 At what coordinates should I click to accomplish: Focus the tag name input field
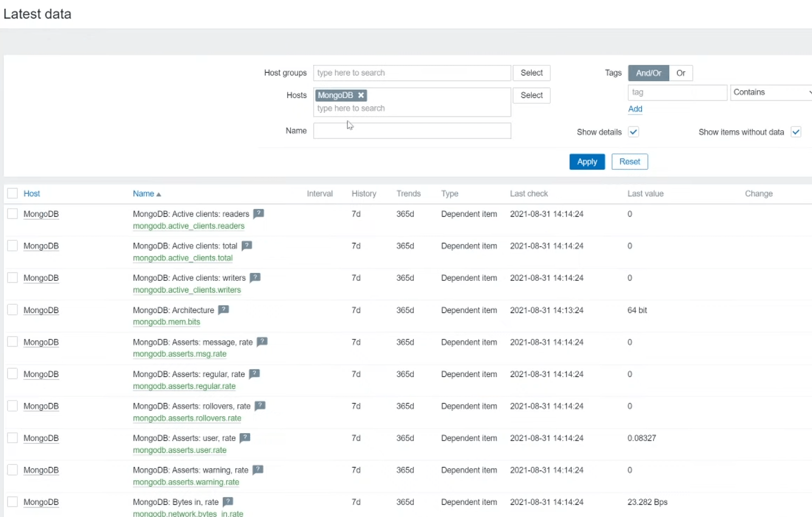(x=677, y=92)
